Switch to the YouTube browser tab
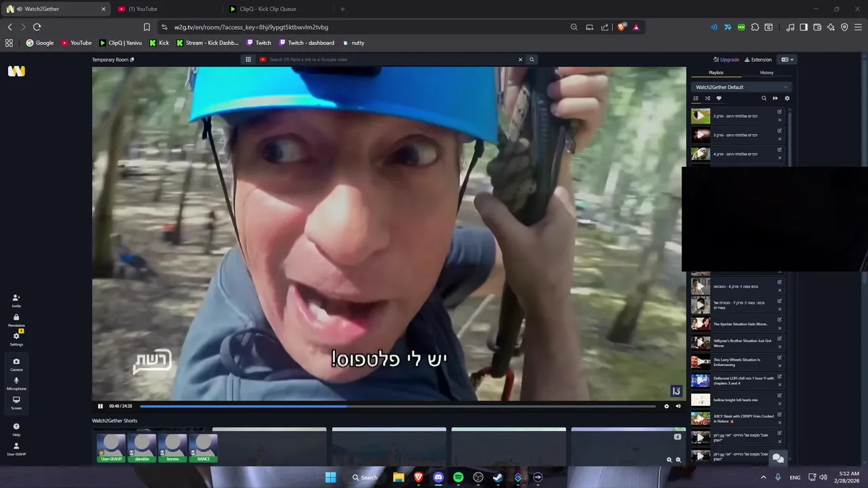The image size is (868, 488). (166, 9)
